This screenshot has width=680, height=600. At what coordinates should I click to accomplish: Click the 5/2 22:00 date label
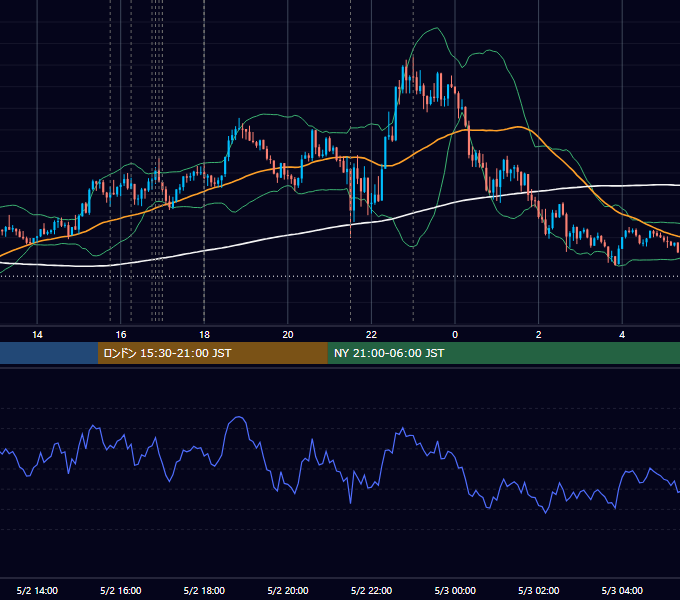click(x=371, y=590)
